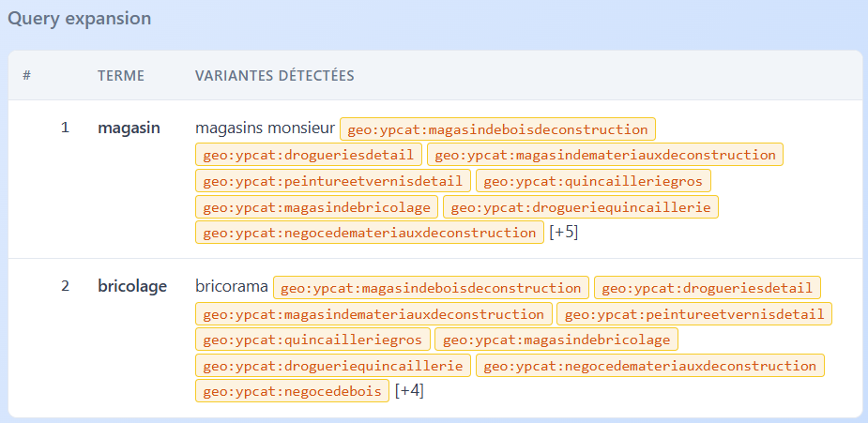Click quincailleriegros tag in the bricolage row

pyautogui.click(x=312, y=340)
